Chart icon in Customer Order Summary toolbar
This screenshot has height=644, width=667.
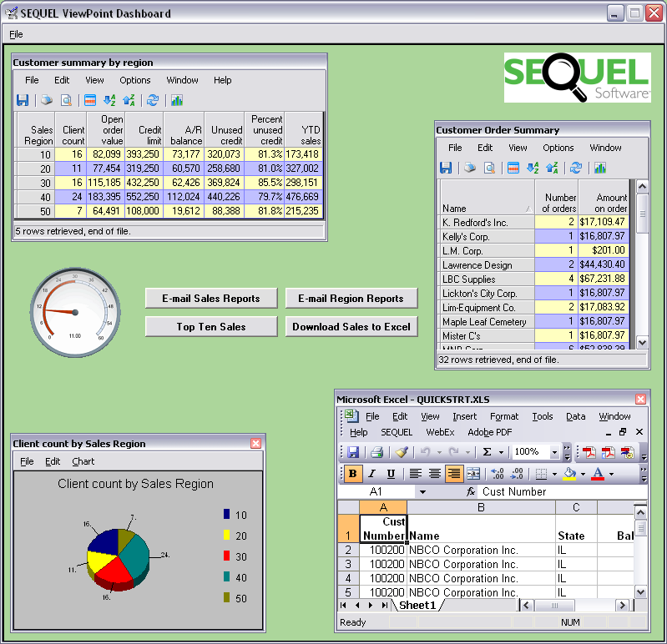click(x=599, y=168)
